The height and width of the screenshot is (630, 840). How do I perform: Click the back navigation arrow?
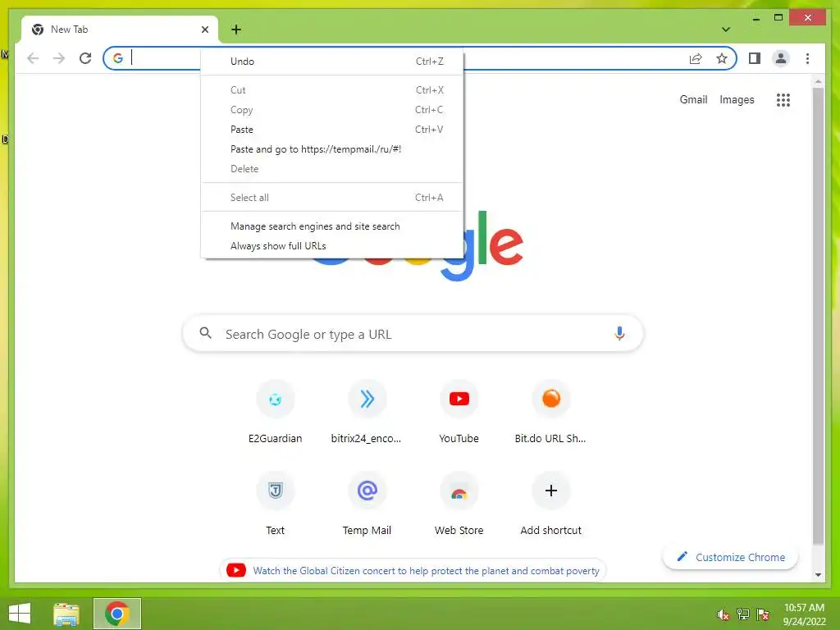(33, 58)
